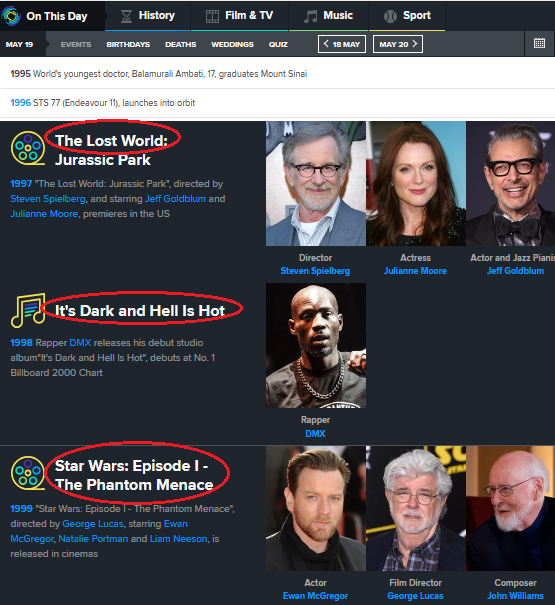Click the On This Day logo icon
The width and height of the screenshot is (555, 605).
click(11, 16)
